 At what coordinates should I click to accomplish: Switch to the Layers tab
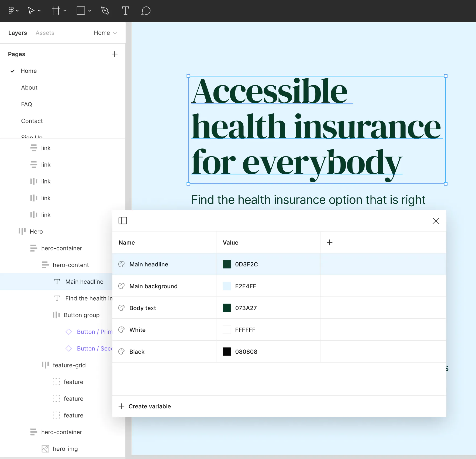click(x=18, y=33)
